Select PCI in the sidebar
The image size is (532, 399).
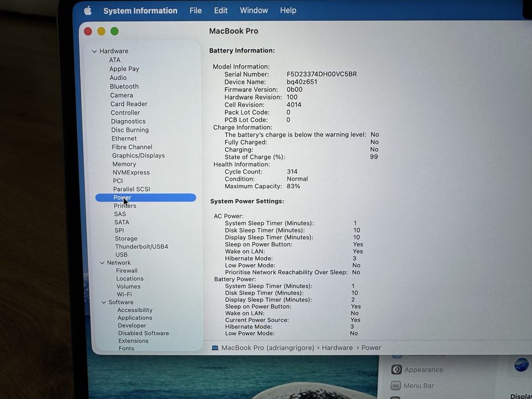tap(117, 181)
